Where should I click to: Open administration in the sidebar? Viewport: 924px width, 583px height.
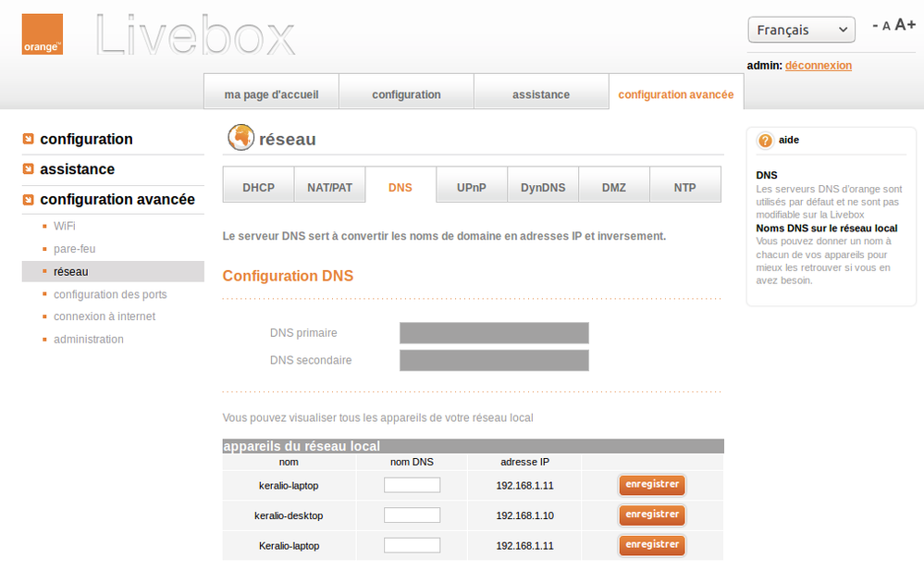[x=89, y=339]
